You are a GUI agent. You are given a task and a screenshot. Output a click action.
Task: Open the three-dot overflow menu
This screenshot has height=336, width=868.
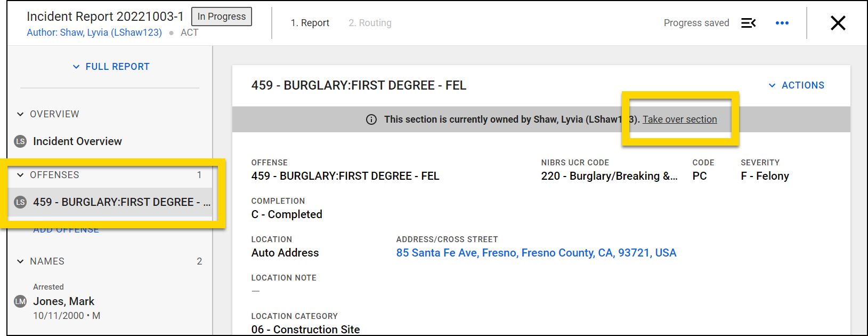(782, 23)
